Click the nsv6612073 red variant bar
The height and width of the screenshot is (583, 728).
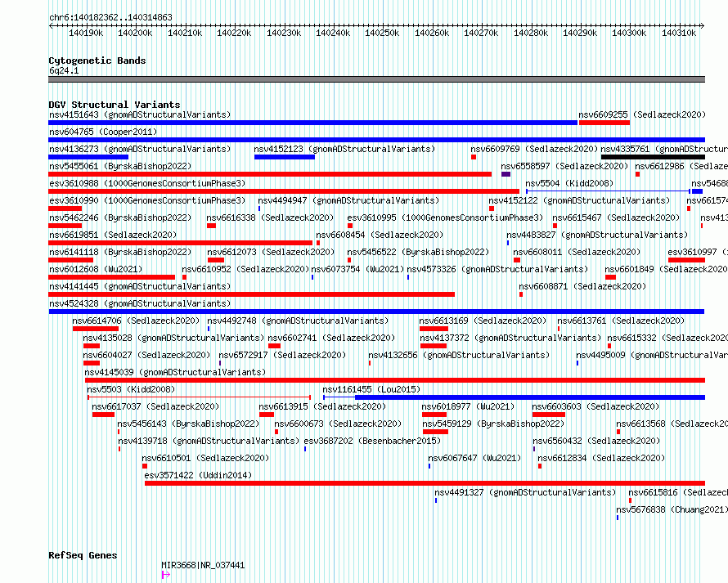(216, 260)
